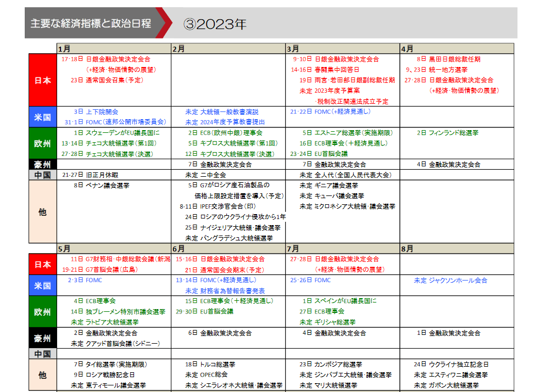Screen dimensions: 540x392
Task: Select the 上下院開会 entry in January
Action: [x=102, y=111]
